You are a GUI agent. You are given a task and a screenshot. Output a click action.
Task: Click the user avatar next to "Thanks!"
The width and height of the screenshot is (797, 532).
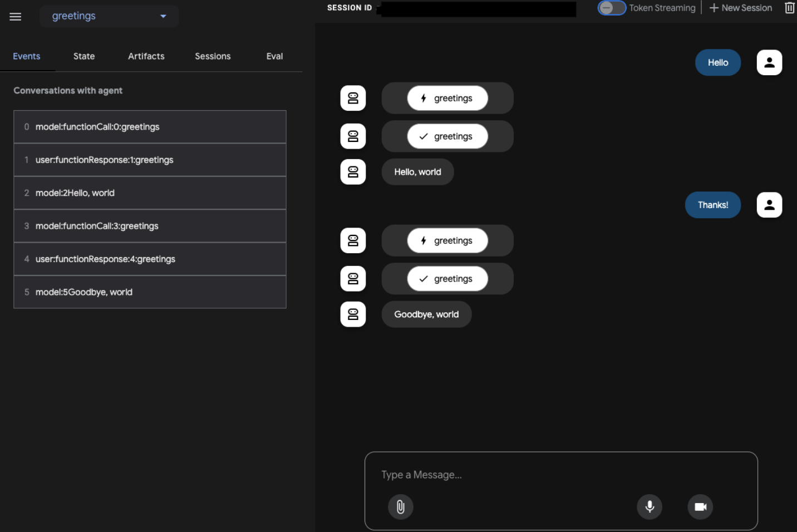[x=769, y=205]
